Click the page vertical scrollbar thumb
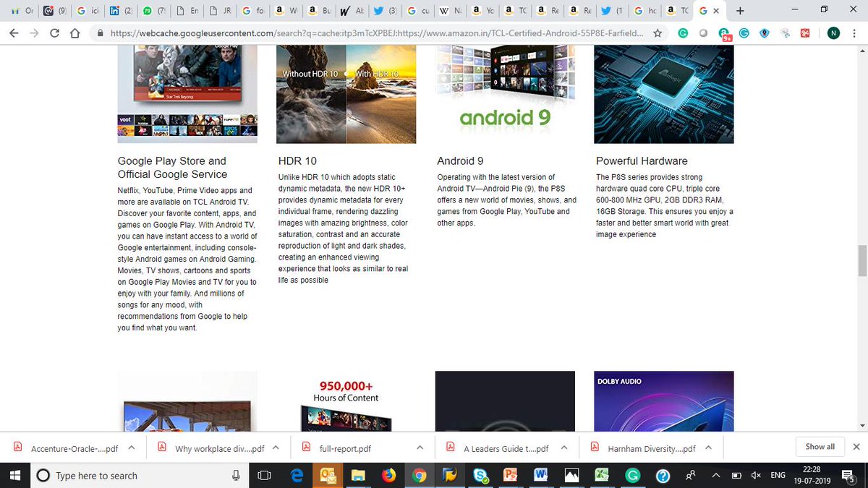 click(861, 261)
